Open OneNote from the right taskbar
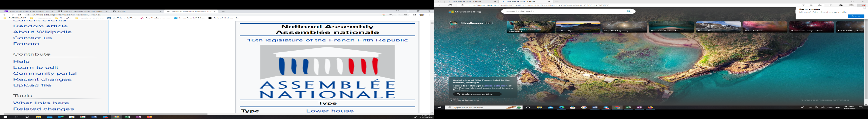 pyautogui.click(x=639, y=107)
